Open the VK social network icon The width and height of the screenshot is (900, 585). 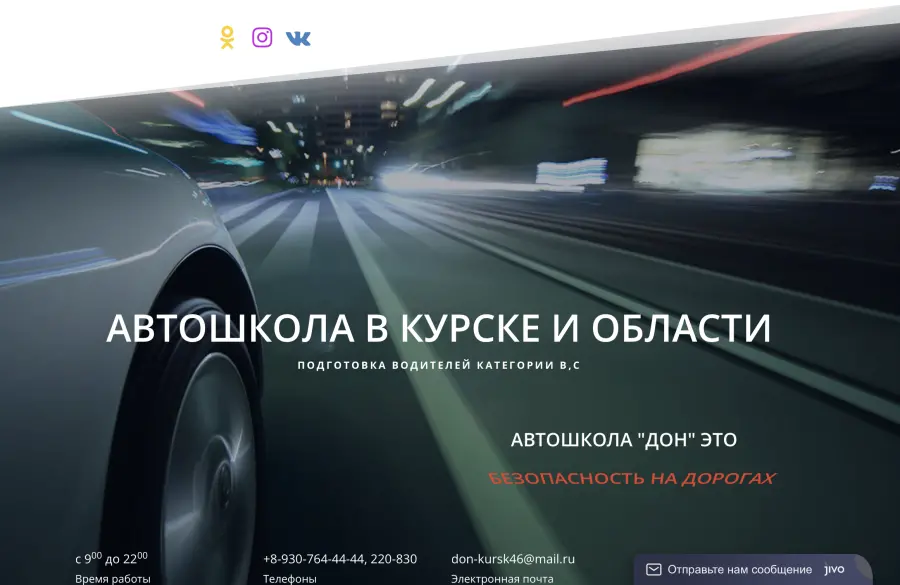[x=298, y=38]
